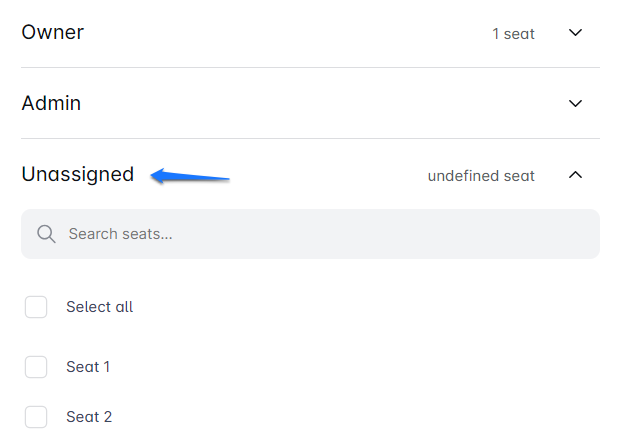Collapse the Unassigned section chevron

click(575, 175)
